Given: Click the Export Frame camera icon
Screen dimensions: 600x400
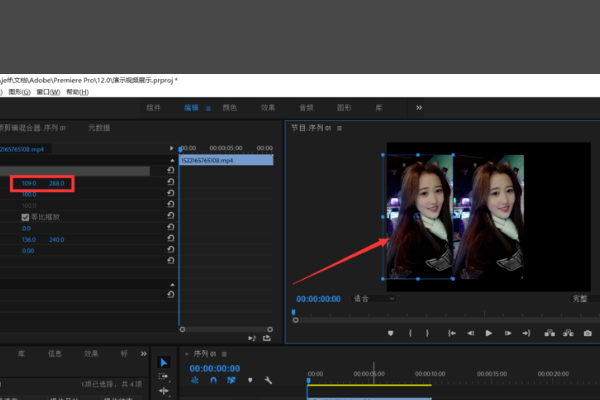Looking at the screenshot, I should (x=588, y=333).
